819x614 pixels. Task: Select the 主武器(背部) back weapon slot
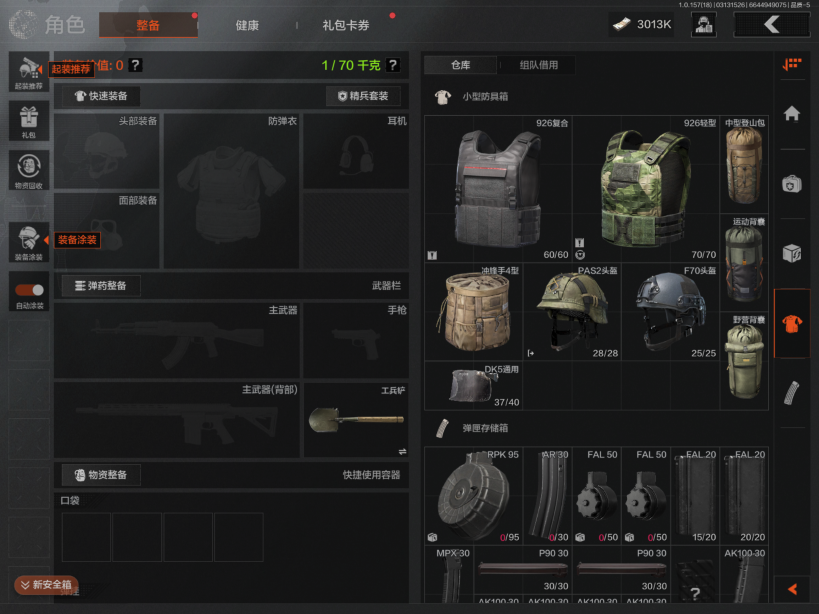(177, 420)
